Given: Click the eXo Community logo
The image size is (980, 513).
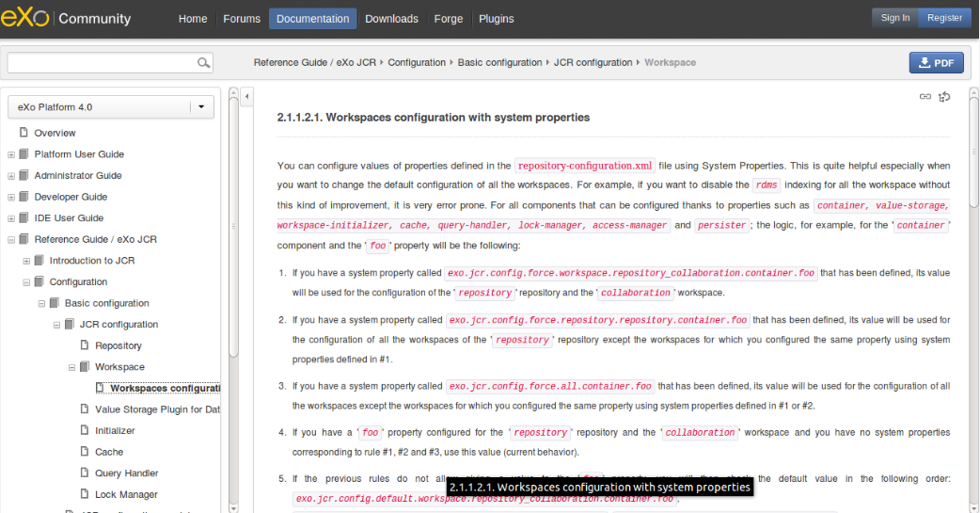Looking at the screenshot, I should pyautogui.click(x=66, y=18).
